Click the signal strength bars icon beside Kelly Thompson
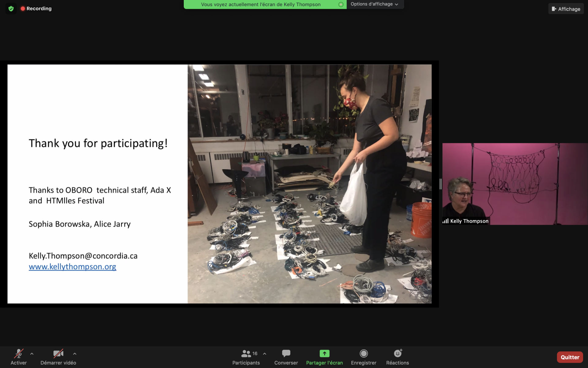588x368 pixels. (x=446, y=221)
